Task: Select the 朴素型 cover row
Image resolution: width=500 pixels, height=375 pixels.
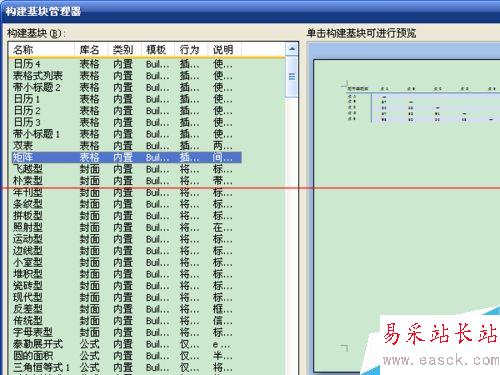Action: (126, 180)
